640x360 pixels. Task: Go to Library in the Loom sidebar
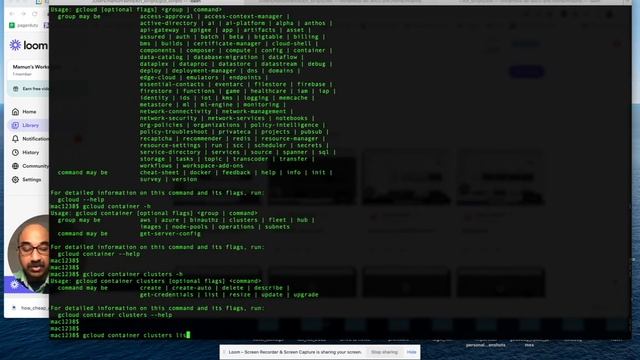pos(31,125)
